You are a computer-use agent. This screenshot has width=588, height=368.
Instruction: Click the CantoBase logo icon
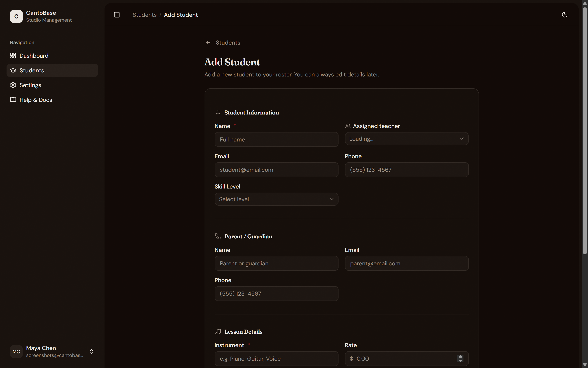pyautogui.click(x=16, y=16)
